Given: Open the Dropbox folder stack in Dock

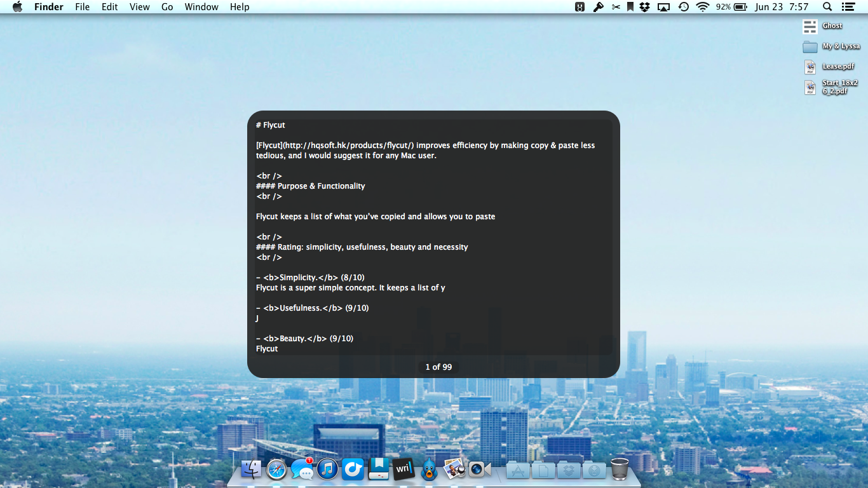Looking at the screenshot, I should 569,470.
